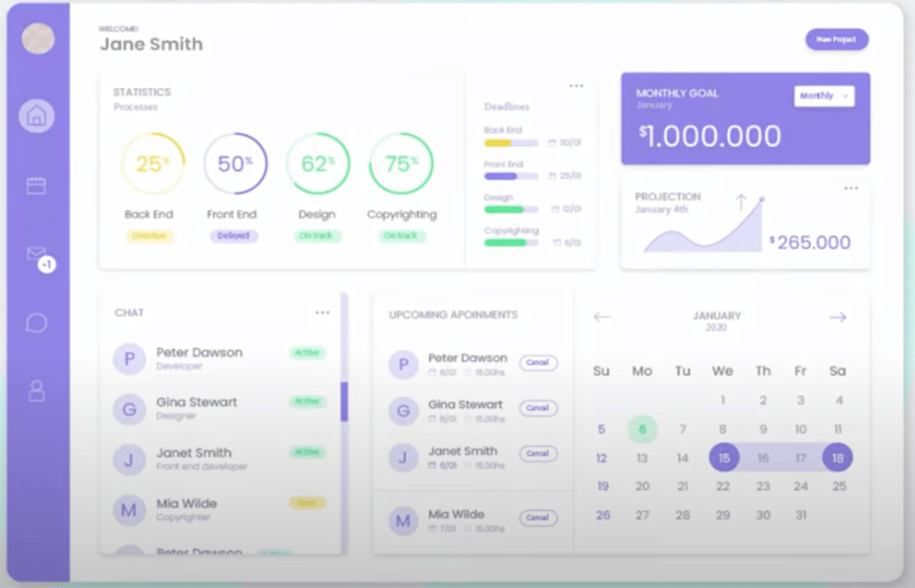Open the Mail icon with +1 badge

[x=38, y=256]
